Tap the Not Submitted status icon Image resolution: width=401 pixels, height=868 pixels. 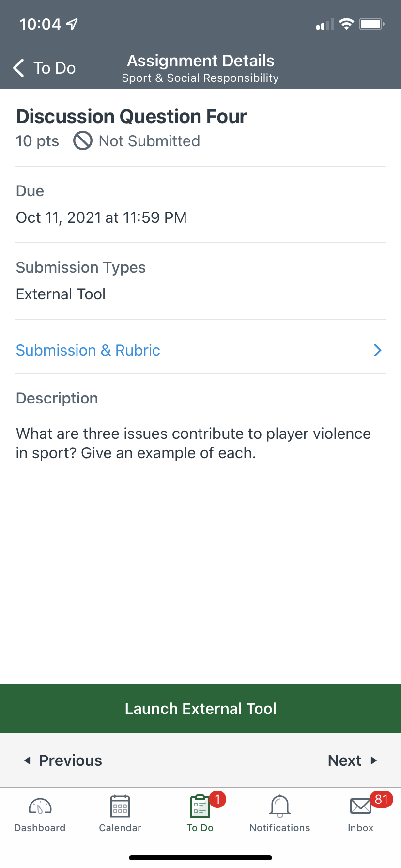(83, 141)
